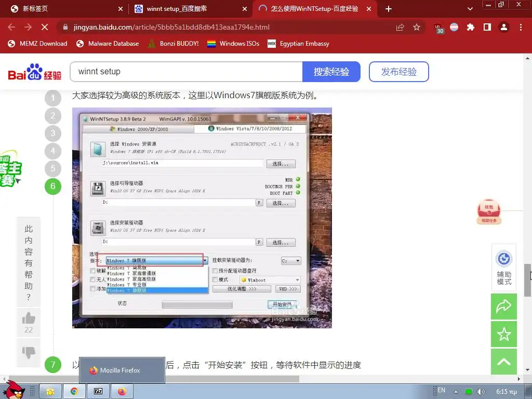Click the 搜索经验 search button
This screenshot has width=532, height=399.
pyautogui.click(x=331, y=72)
